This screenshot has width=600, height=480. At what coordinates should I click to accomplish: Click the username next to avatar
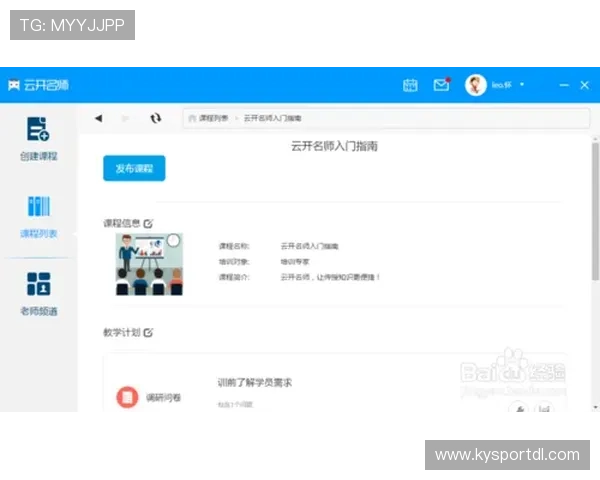coord(502,85)
